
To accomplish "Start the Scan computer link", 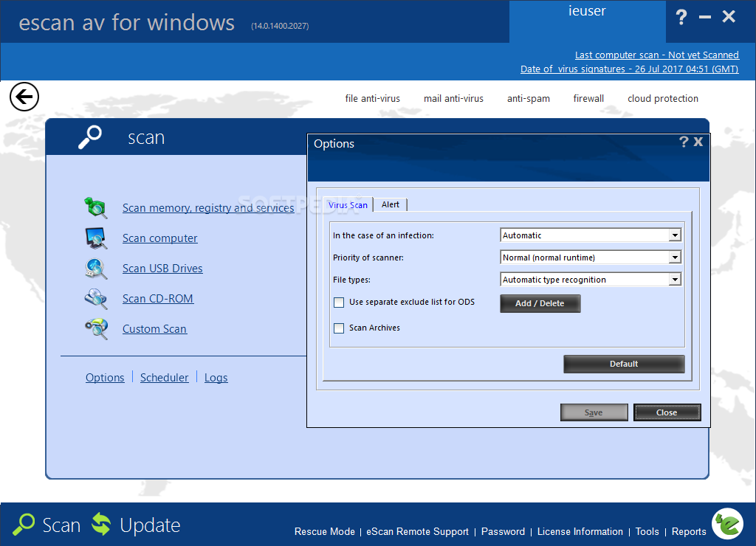I will click(x=159, y=238).
